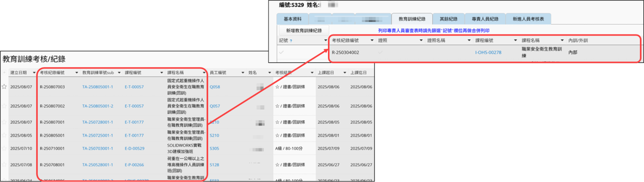The height and width of the screenshot is (182, 644).
Task: Expand the 課程編號 filter in the employee record table
Action: click(x=515, y=40)
